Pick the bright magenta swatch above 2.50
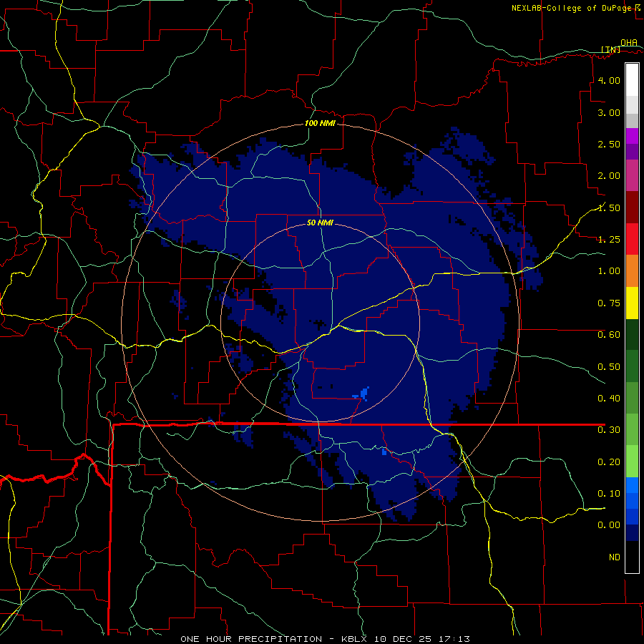Image resolution: width=644 pixels, height=644 pixels. [x=632, y=136]
